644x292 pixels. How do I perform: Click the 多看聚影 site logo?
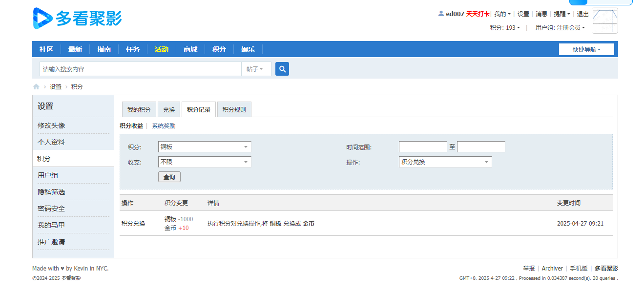[x=77, y=18]
